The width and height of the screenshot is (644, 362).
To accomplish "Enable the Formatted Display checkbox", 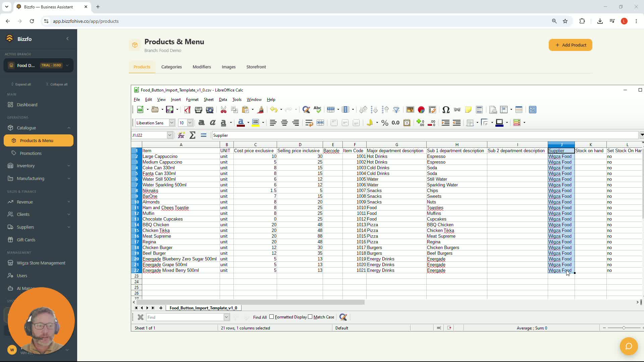I will click(272, 317).
